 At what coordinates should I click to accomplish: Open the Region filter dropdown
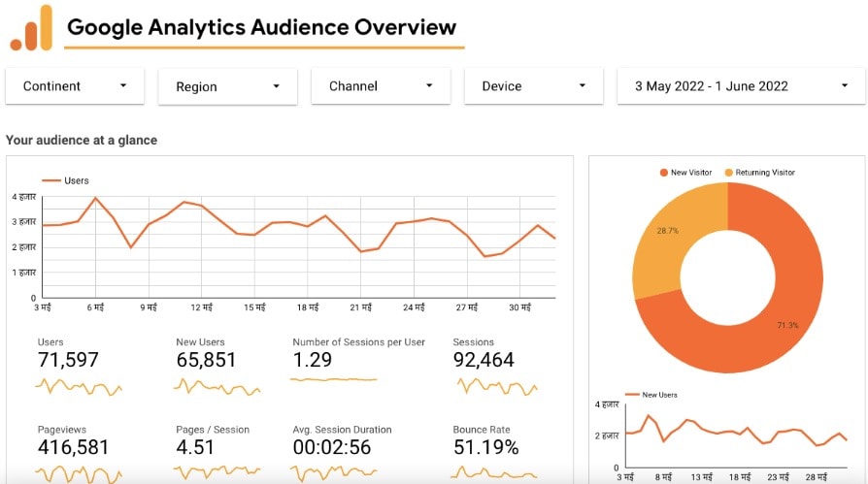pos(227,86)
